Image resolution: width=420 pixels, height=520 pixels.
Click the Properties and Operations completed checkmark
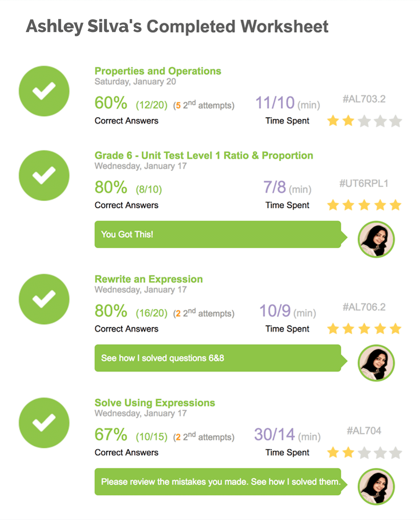(x=44, y=91)
